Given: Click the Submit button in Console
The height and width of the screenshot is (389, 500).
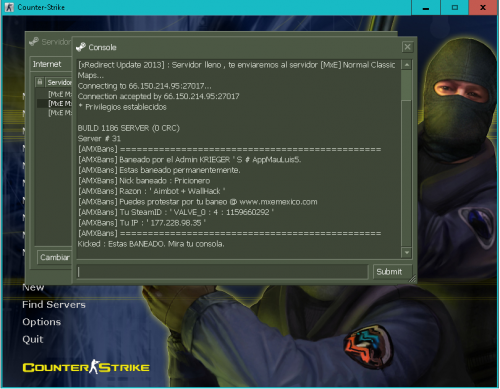Looking at the screenshot, I should 389,272.
